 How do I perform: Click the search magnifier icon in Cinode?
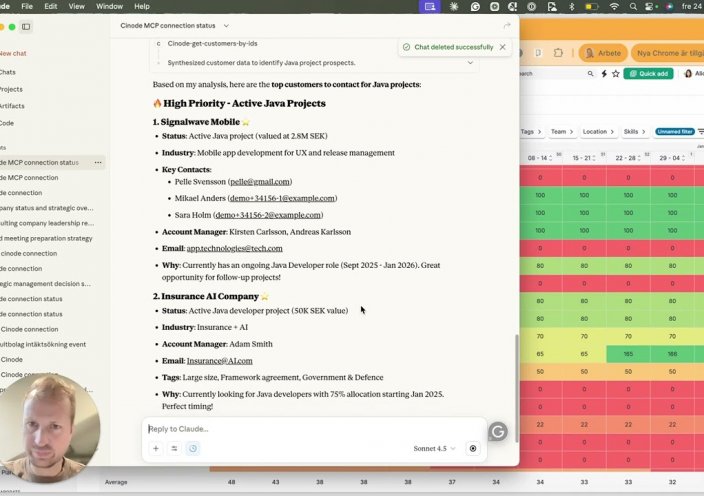pyautogui.click(x=590, y=74)
